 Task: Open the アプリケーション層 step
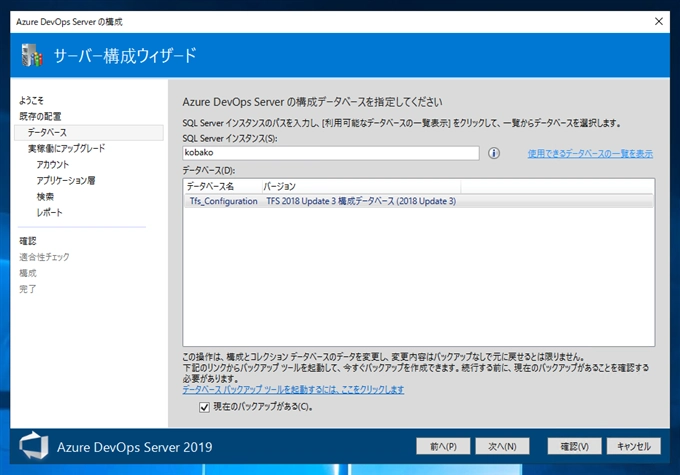point(66,180)
